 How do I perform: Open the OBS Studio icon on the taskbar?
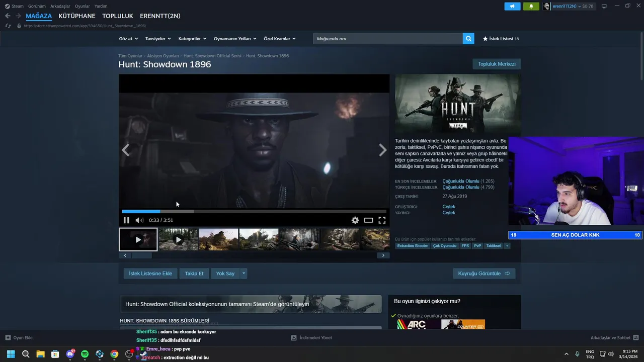[x=129, y=354]
